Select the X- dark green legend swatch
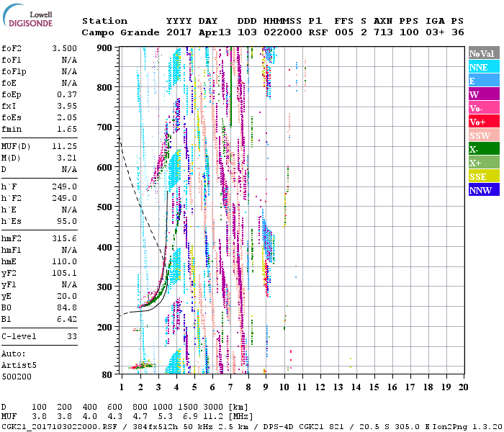The height and width of the screenshot is (432, 504). pyautogui.click(x=483, y=149)
